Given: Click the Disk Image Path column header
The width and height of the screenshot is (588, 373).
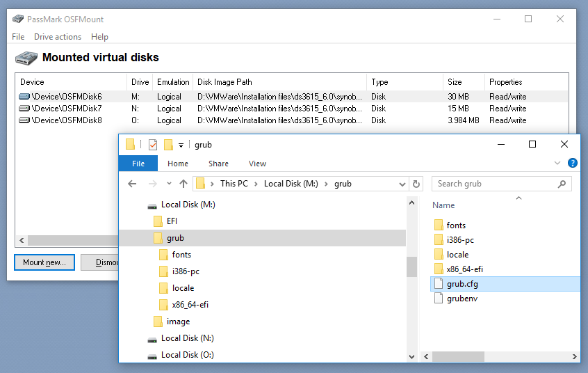Looking at the screenshot, I should [279, 82].
